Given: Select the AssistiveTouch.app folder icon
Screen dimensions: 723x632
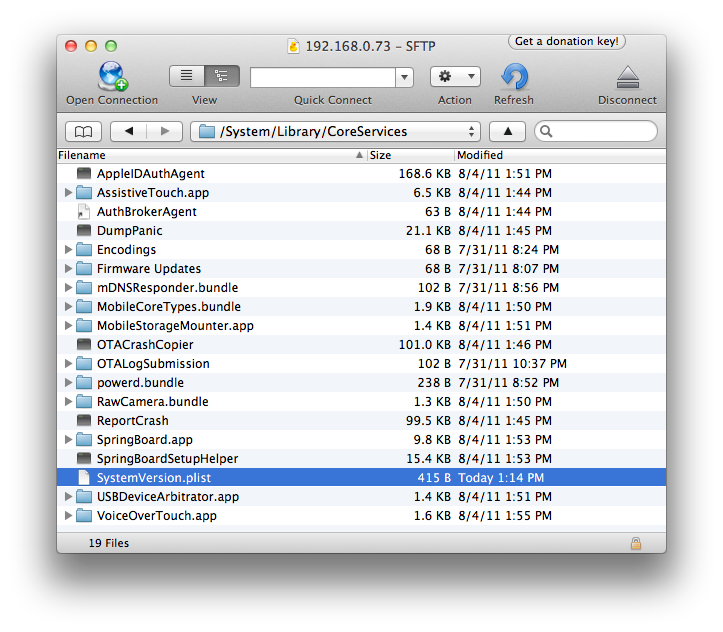Looking at the screenshot, I should click(x=84, y=192).
